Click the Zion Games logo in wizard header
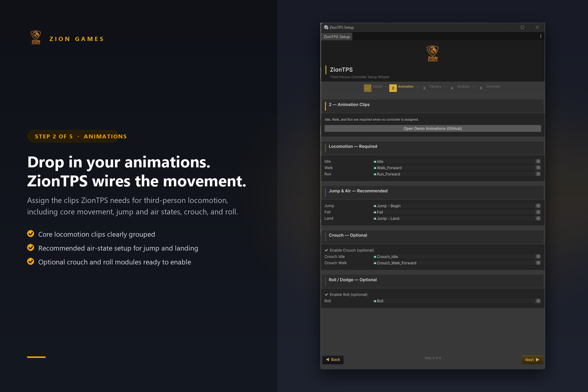Image resolution: width=588 pixels, height=392 pixels. pos(432,54)
